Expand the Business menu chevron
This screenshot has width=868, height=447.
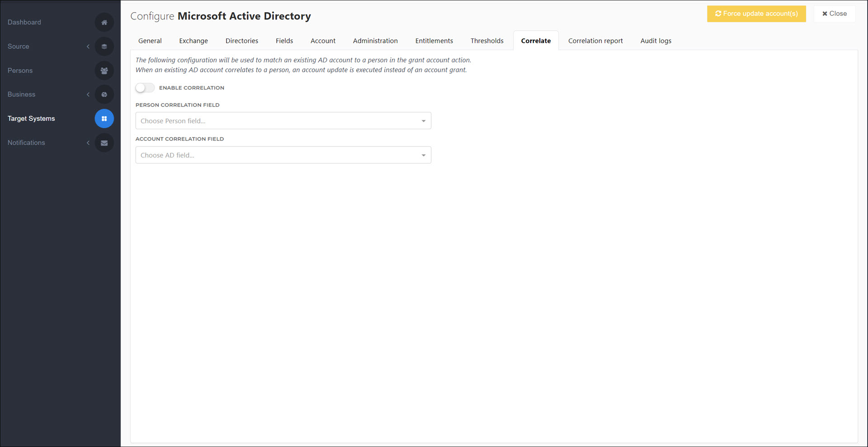(x=88, y=94)
